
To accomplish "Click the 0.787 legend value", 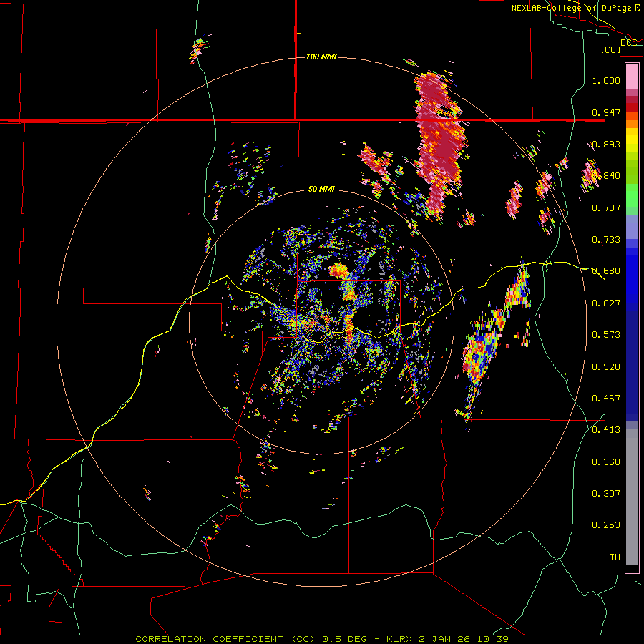I will (x=606, y=208).
